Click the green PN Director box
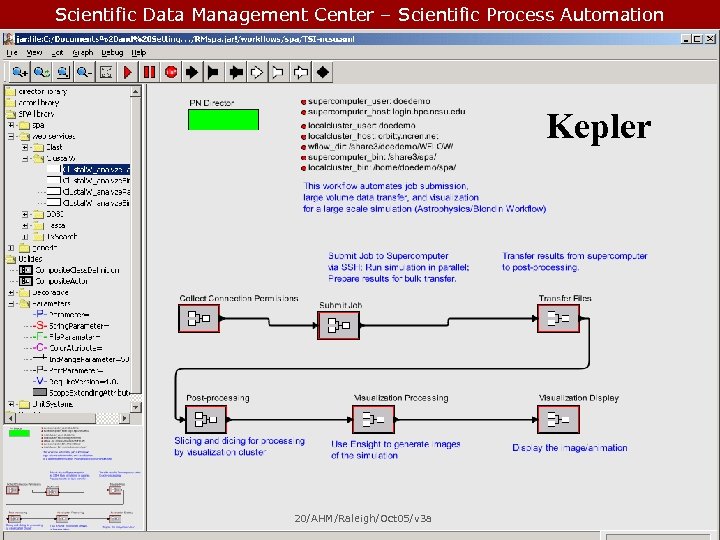This screenshot has height=540, width=720. pos(223,119)
